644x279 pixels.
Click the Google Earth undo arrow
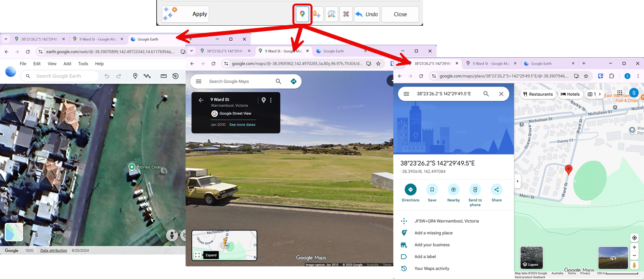point(107,76)
